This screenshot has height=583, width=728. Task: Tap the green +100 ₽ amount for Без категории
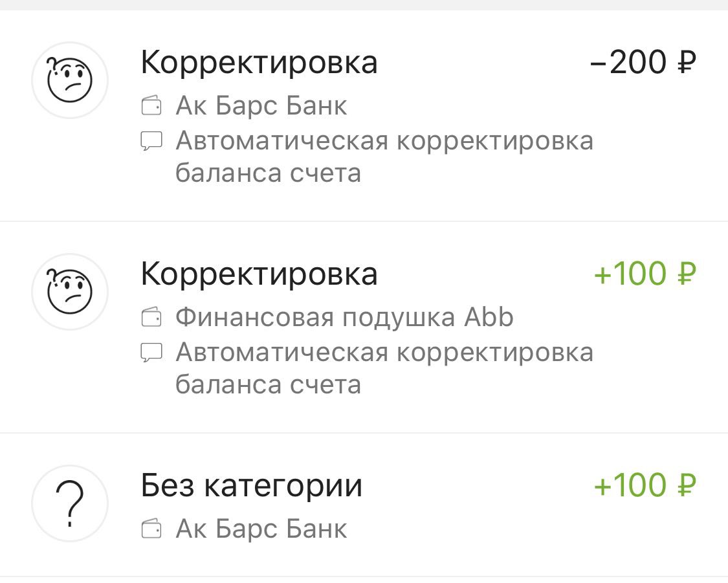pyautogui.click(x=645, y=486)
